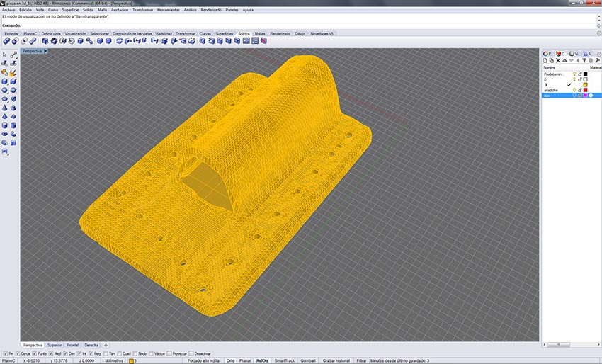Select the Box tool in left sidebar
The height and width of the screenshot is (364, 602).
point(5,81)
